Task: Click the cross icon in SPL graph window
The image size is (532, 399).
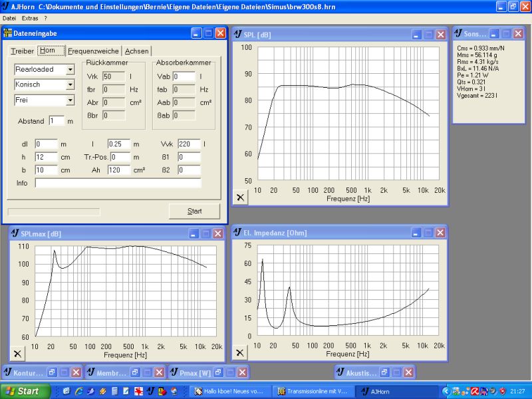Action: tap(241, 197)
